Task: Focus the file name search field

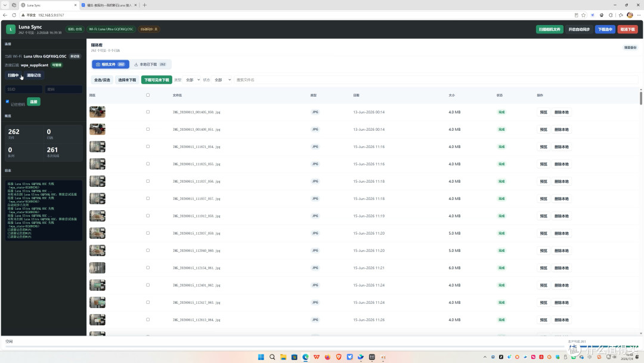Action: (435, 80)
